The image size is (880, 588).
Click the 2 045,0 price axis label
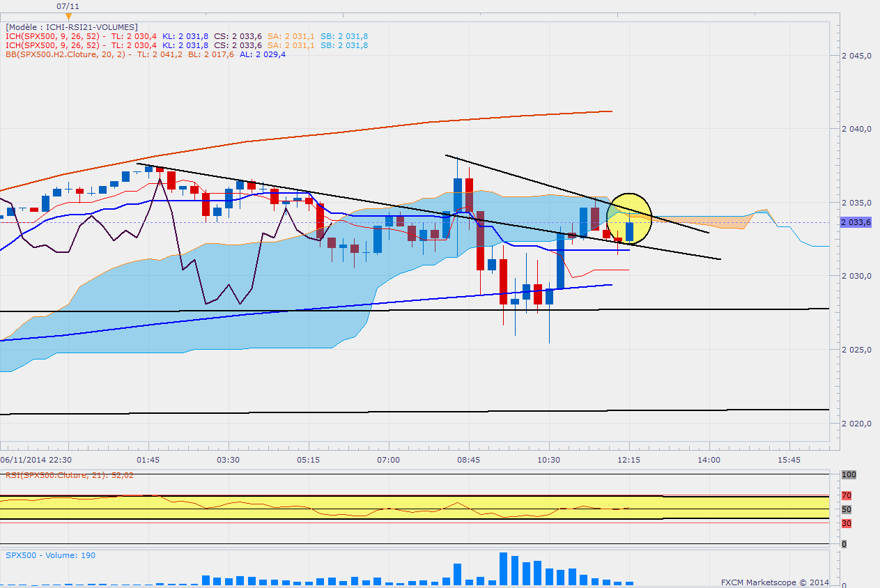point(857,56)
